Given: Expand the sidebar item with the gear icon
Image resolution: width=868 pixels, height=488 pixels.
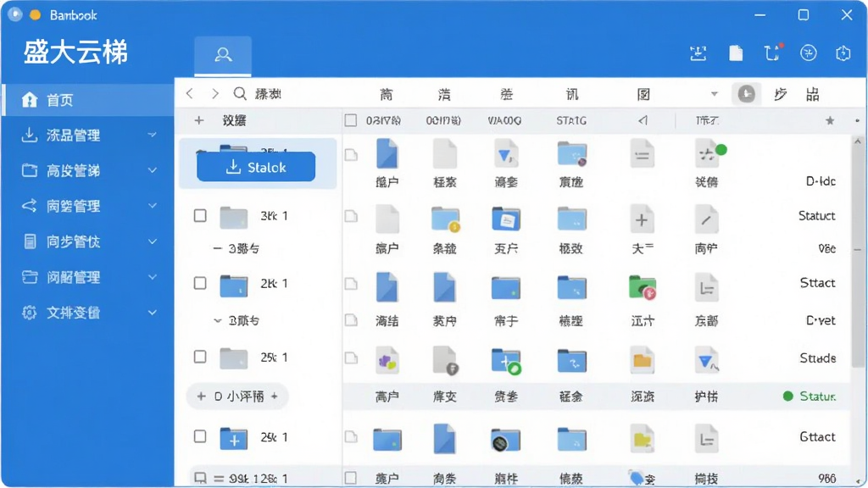Looking at the screenshot, I should pyautogui.click(x=153, y=313).
